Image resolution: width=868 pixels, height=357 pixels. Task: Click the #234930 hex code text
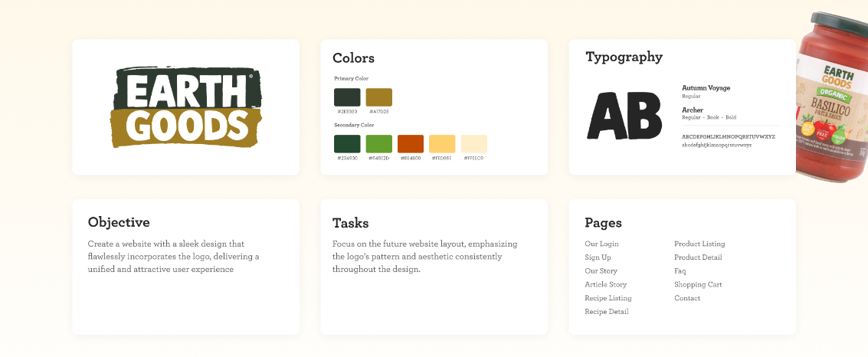(347, 159)
